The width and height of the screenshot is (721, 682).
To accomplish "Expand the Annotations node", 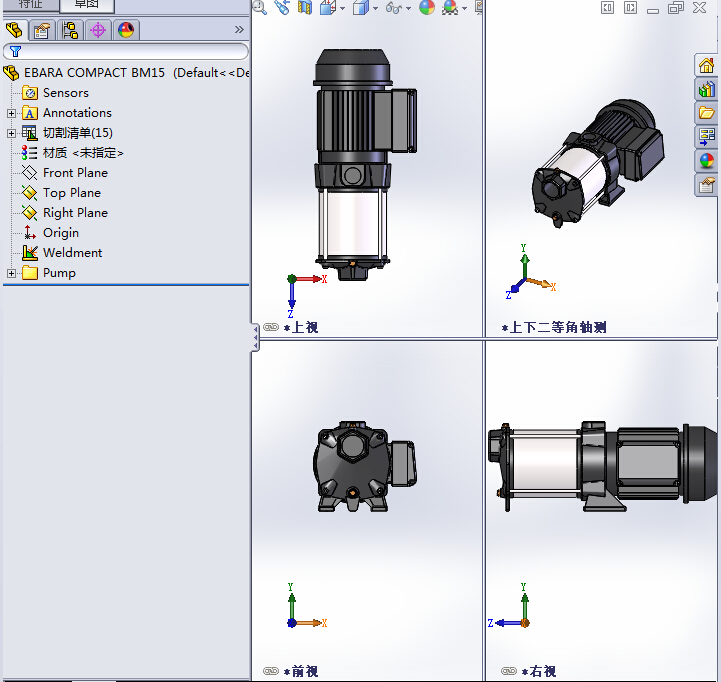I will (11, 113).
